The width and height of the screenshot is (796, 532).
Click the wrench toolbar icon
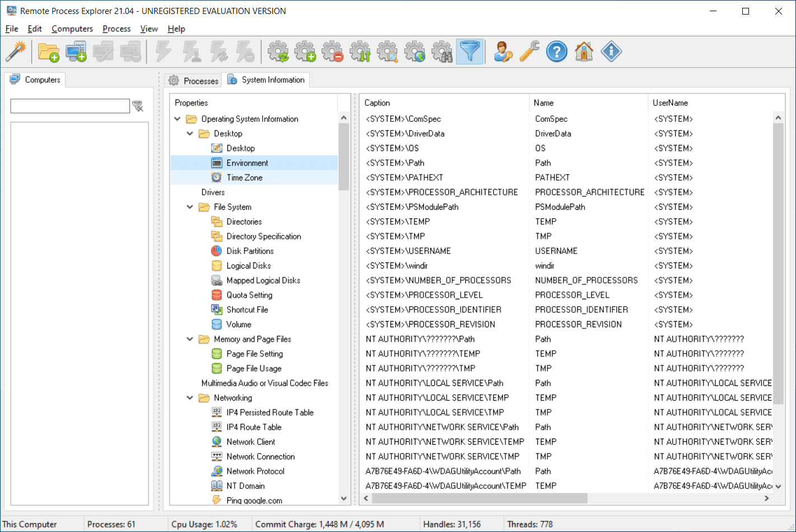coord(530,51)
